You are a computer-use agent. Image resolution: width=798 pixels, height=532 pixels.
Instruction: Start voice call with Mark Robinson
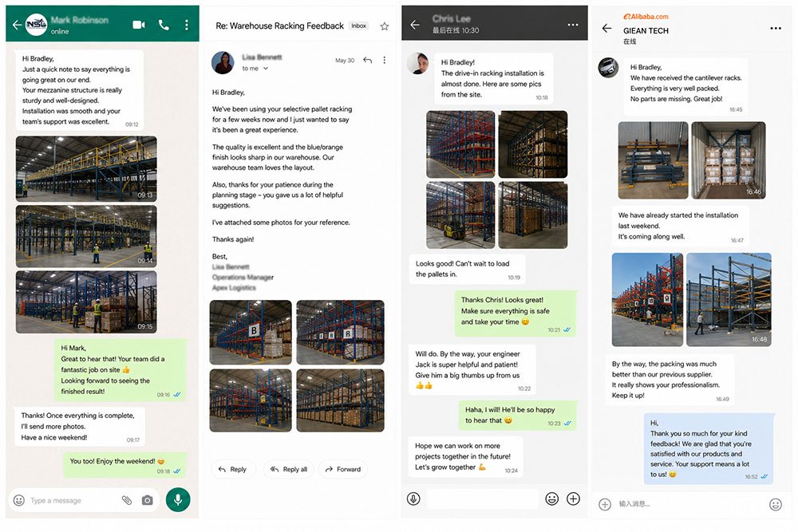tap(164, 25)
